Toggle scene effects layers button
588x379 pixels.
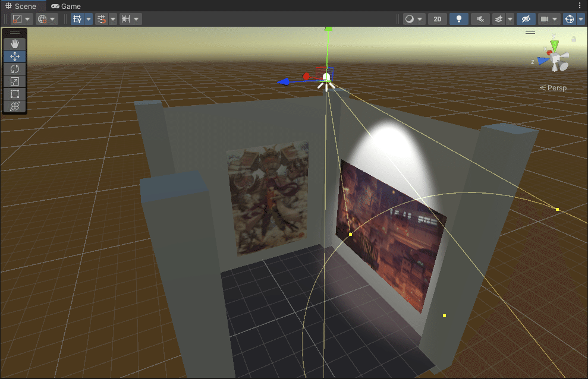point(499,19)
